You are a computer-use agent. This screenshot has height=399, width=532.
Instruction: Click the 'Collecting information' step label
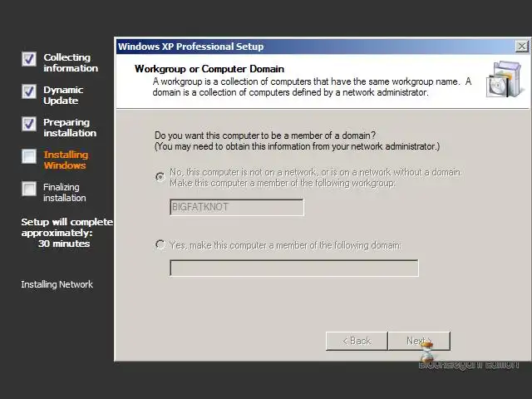tap(71, 62)
